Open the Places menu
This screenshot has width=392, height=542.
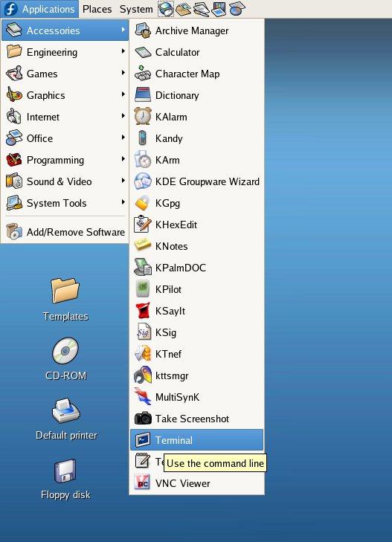point(97,9)
